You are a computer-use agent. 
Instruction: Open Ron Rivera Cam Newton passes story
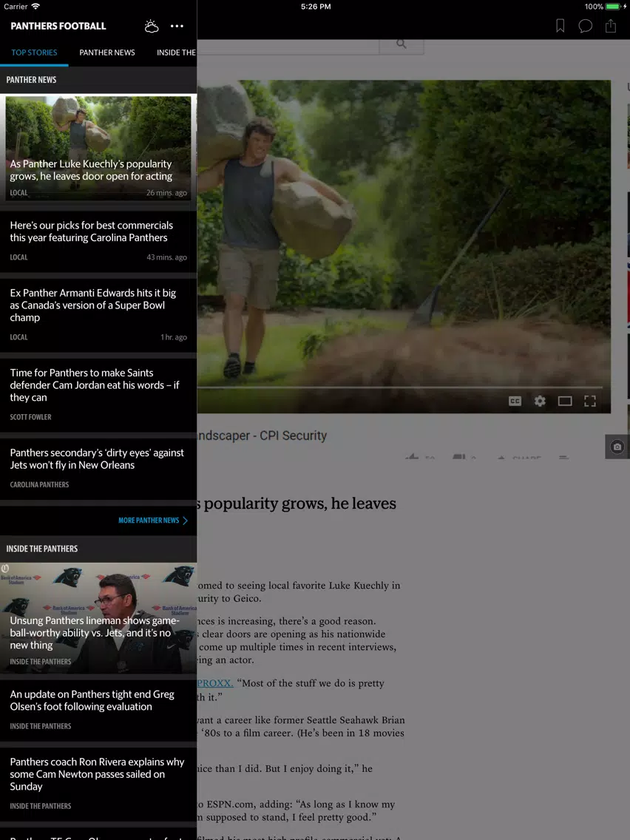point(98,785)
